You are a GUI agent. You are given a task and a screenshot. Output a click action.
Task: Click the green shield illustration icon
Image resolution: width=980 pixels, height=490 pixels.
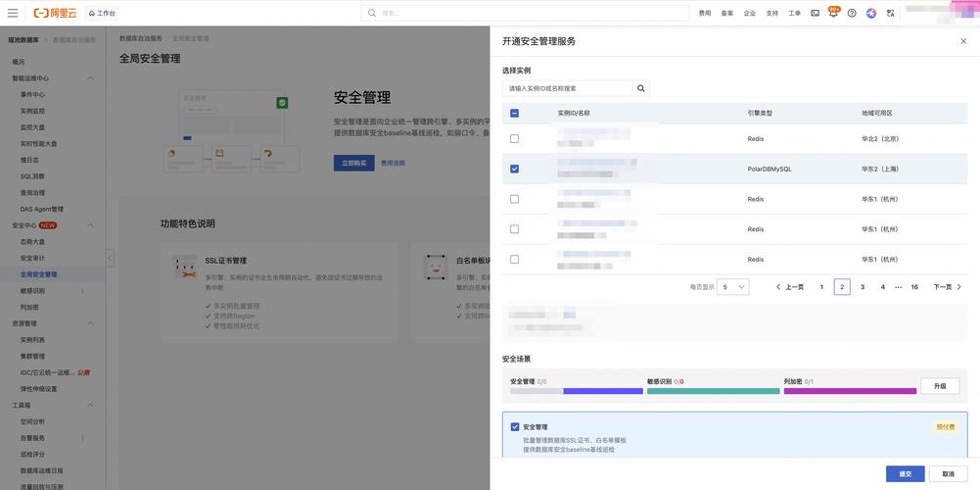pos(283,103)
